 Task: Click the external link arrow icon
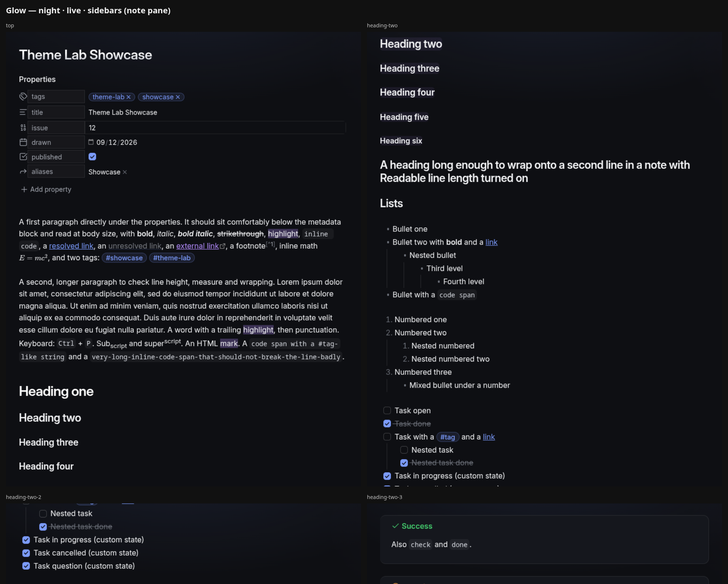click(x=223, y=246)
